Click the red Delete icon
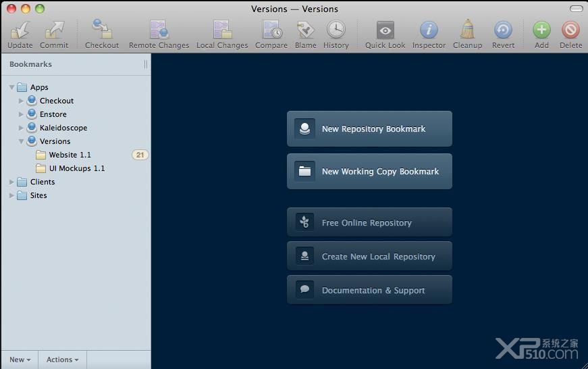Screen dimensions: 588x369 [570, 30]
